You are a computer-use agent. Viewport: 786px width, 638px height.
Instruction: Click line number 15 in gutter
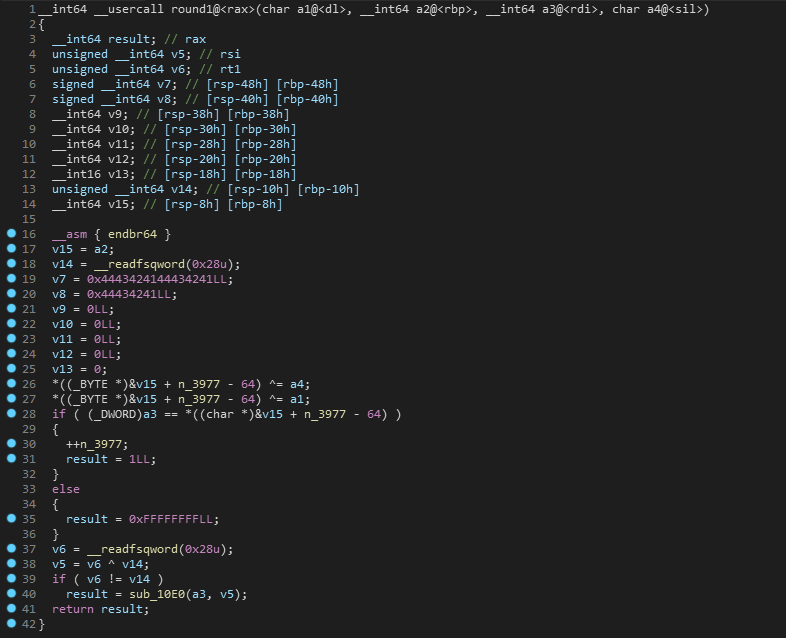click(x=29, y=219)
